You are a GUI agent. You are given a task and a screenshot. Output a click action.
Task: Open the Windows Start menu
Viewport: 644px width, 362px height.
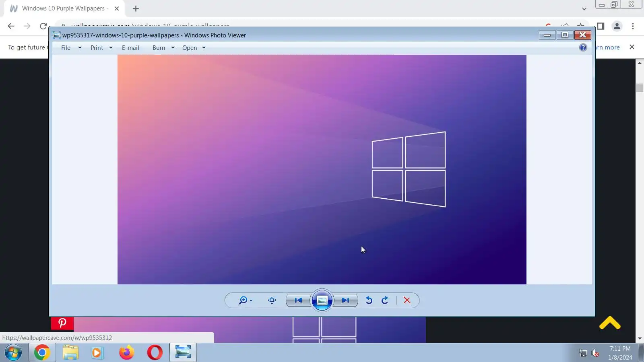13,353
